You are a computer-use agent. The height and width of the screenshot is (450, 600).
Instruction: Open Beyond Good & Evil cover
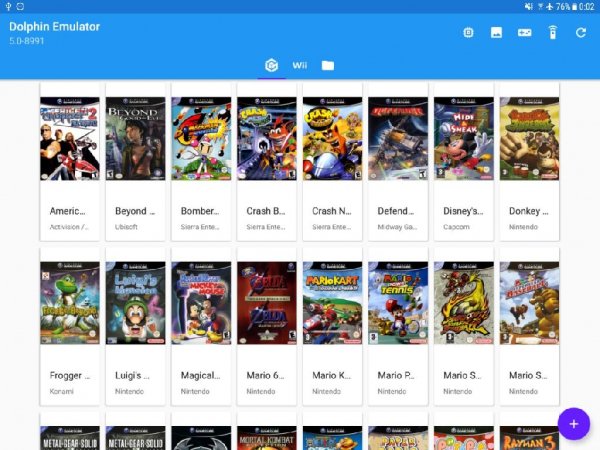(x=135, y=139)
